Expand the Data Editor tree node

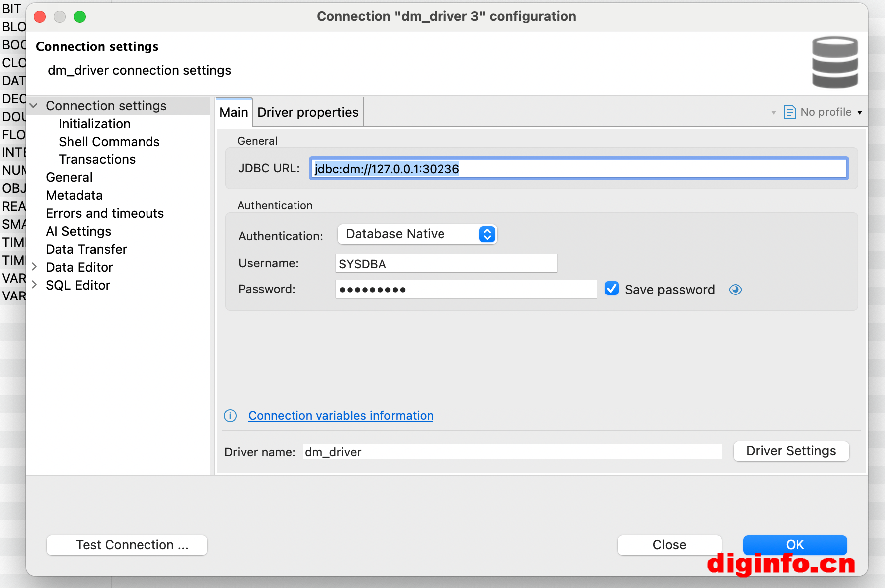point(34,267)
